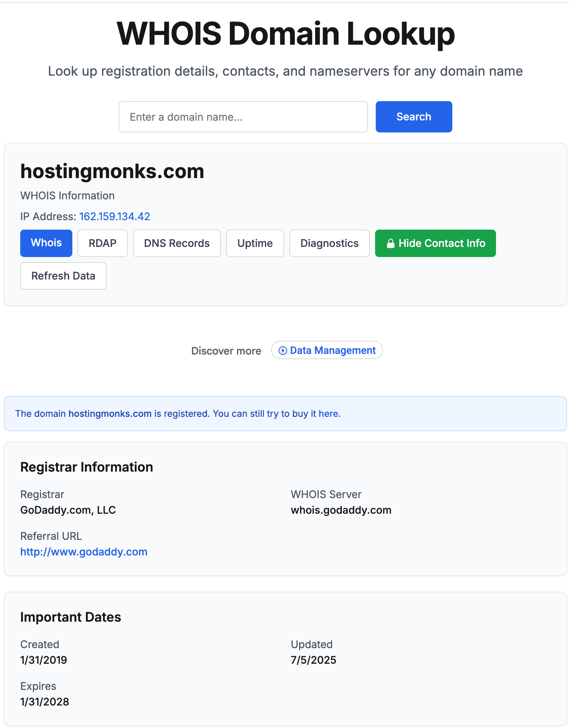The image size is (569, 728).
Task: Follow the hostingmonks.com link in the notice
Action: click(110, 413)
